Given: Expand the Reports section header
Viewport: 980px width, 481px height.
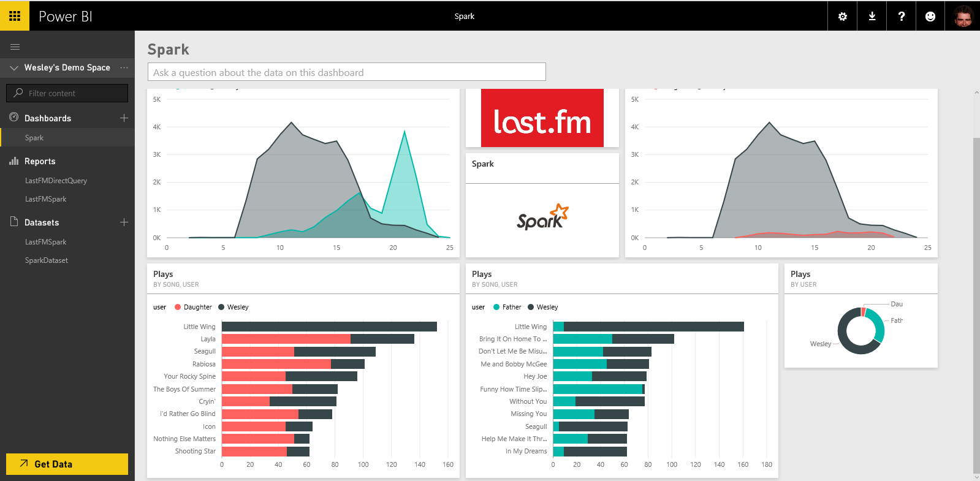Looking at the screenshot, I should (x=40, y=161).
